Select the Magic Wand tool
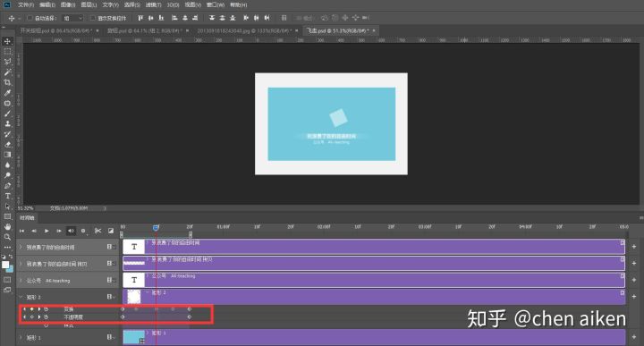Viewport: 644px width, 346px height. coord(7,72)
